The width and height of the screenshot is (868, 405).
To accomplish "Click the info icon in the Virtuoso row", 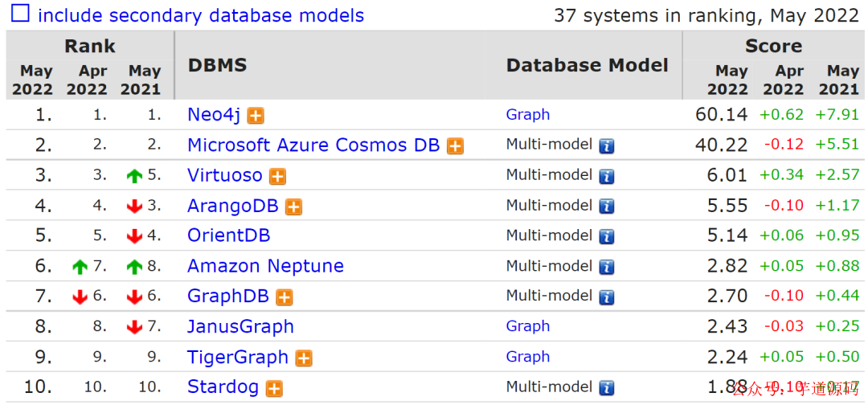I will tap(607, 177).
